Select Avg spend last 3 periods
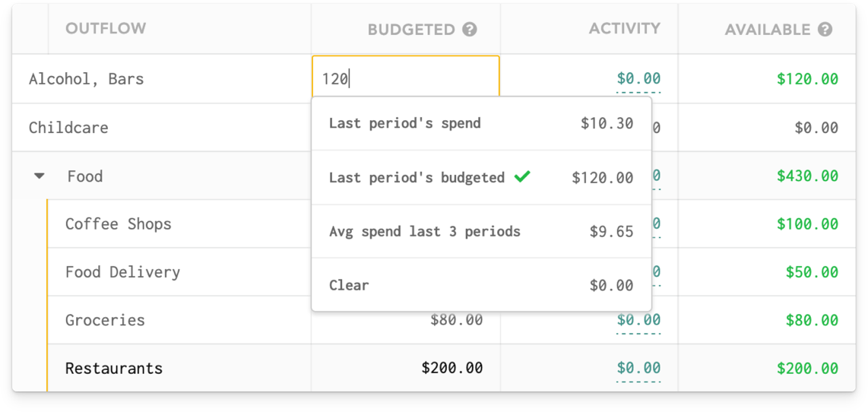868x412 pixels. (480, 232)
